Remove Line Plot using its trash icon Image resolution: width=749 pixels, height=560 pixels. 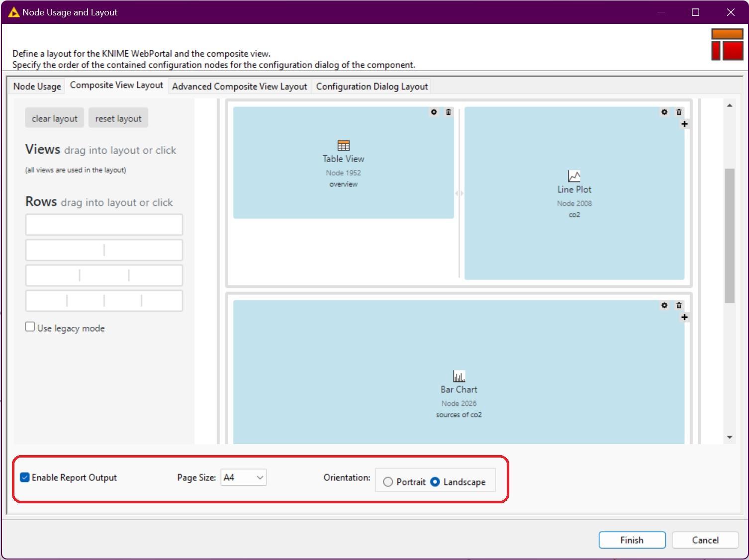coord(679,112)
